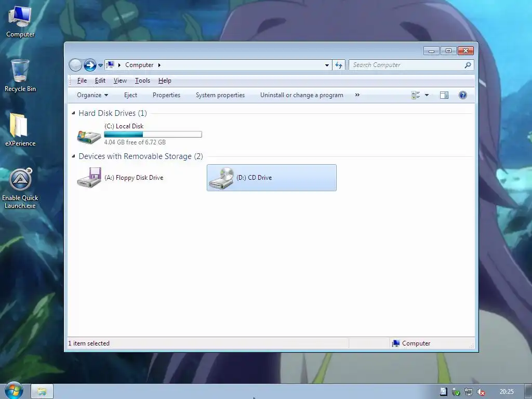This screenshot has width=532, height=399.
Task: Select Enable Quick Launch.exe desktop icon
Action: tap(20, 188)
